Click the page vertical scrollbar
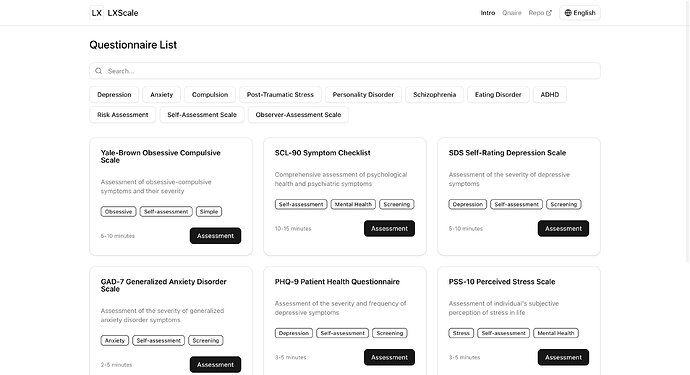The height and width of the screenshot is (375, 690). coord(687,132)
